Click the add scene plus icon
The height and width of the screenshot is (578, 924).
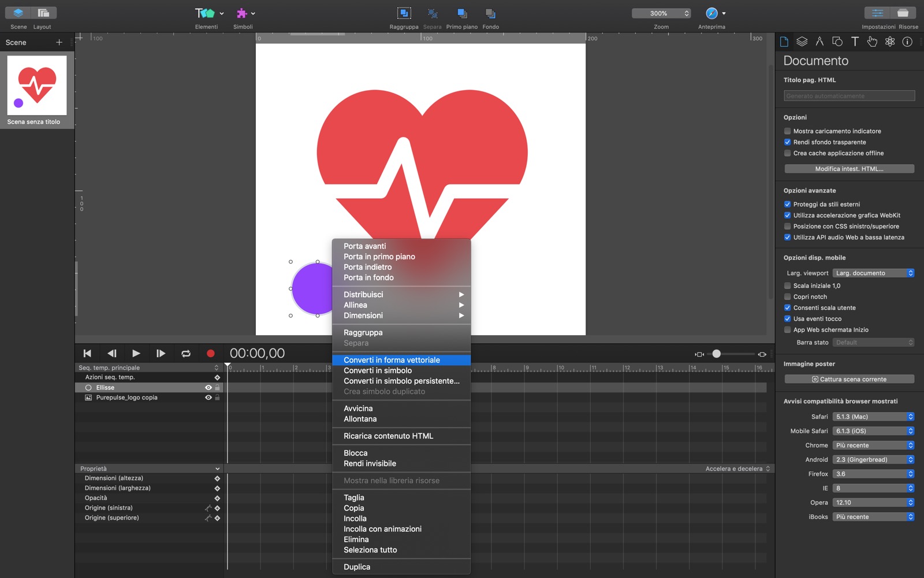(59, 42)
